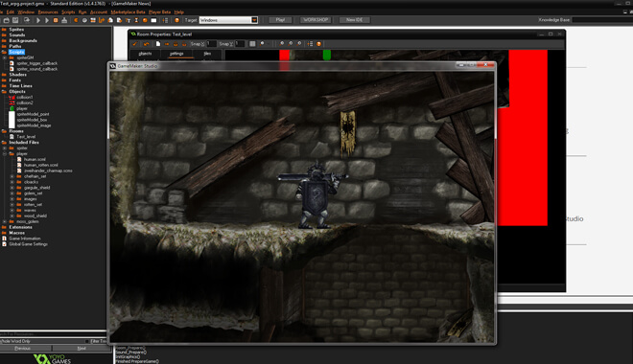The width and height of the screenshot is (633, 364).
Task: Open help with the main toolbar help icon
Action: [x=176, y=20]
